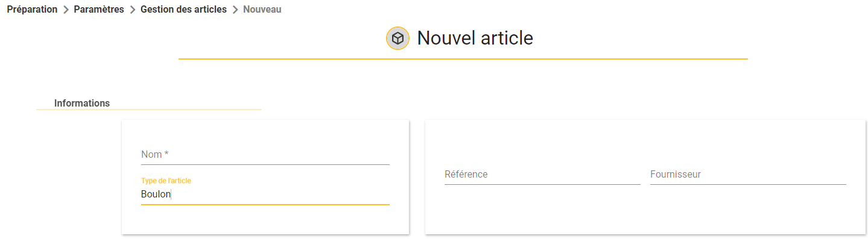Viewport: 868px width, 239px height.
Task: Click the chevron before Nouveau breadcrumb
Action: tap(235, 10)
